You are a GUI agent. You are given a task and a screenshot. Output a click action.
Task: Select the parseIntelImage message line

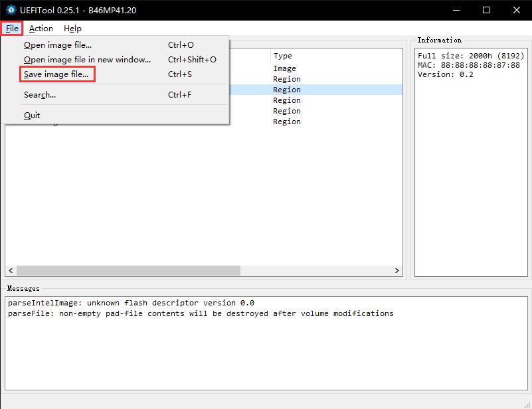point(131,303)
